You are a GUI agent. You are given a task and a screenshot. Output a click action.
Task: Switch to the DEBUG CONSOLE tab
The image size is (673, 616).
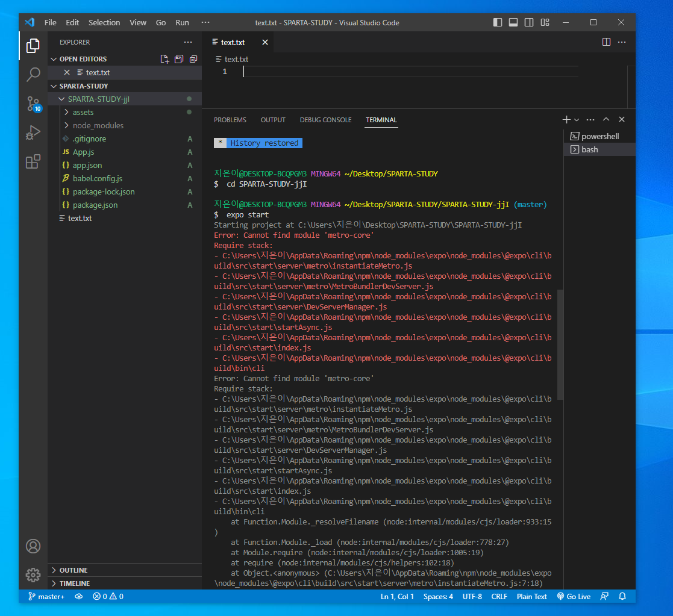(x=326, y=120)
